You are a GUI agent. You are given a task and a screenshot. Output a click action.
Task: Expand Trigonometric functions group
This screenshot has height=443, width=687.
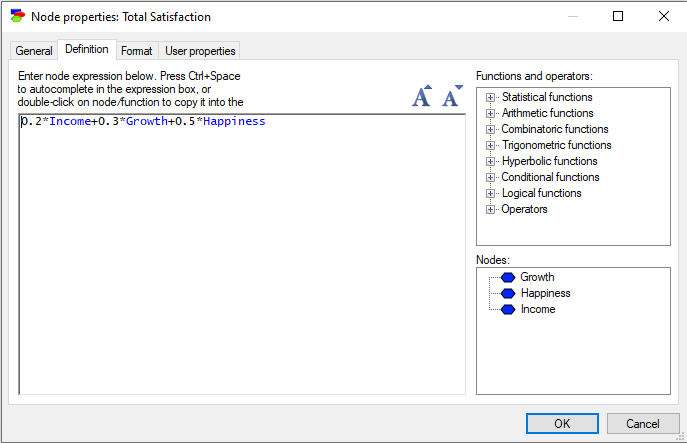[x=490, y=145]
